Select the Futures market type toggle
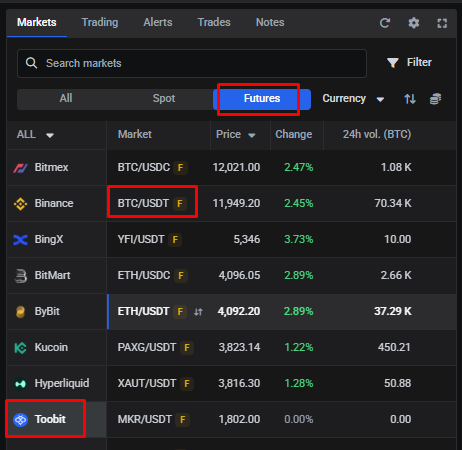462x450 pixels. [x=262, y=98]
